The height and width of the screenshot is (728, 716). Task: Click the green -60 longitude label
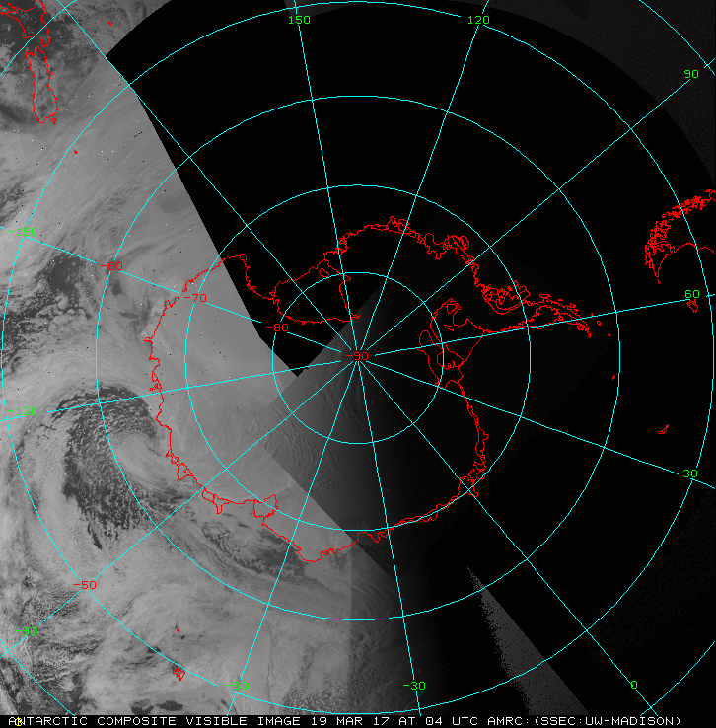(x=237, y=686)
